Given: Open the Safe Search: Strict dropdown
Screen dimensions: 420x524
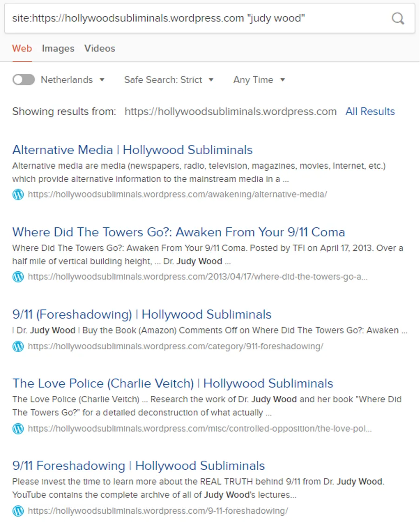Looking at the screenshot, I should click(x=169, y=79).
